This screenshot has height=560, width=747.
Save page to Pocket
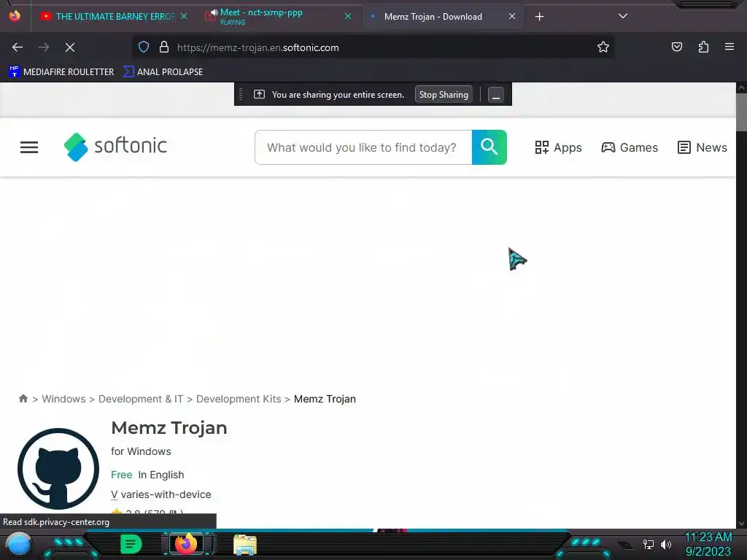click(676, 47)
